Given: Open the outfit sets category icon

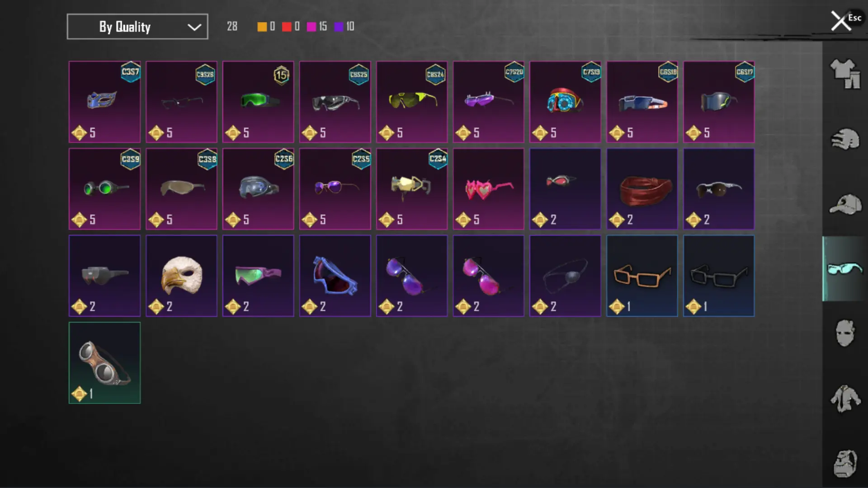Looking at the screenshot, I should [x=845, y=74].
